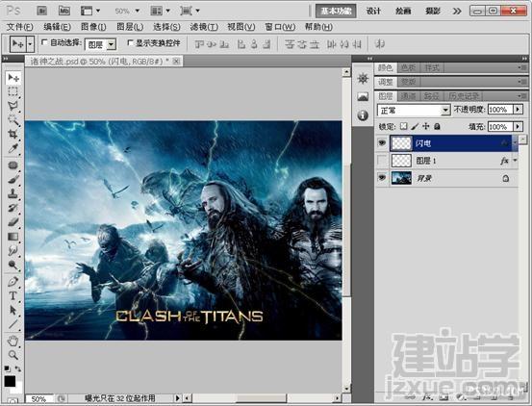Click the black foreground color swatch
532x406 pixels.
coord(10,381)
